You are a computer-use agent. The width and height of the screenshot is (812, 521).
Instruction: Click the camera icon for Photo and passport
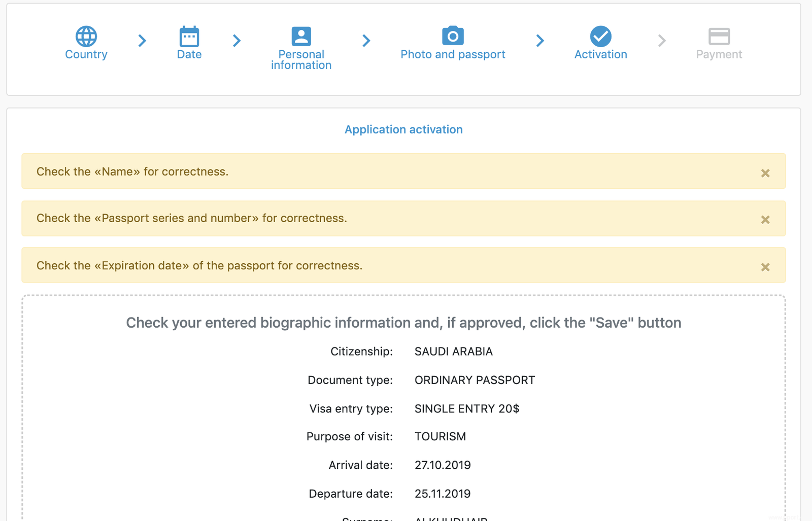pyautogui.click(x=453, y=36)
